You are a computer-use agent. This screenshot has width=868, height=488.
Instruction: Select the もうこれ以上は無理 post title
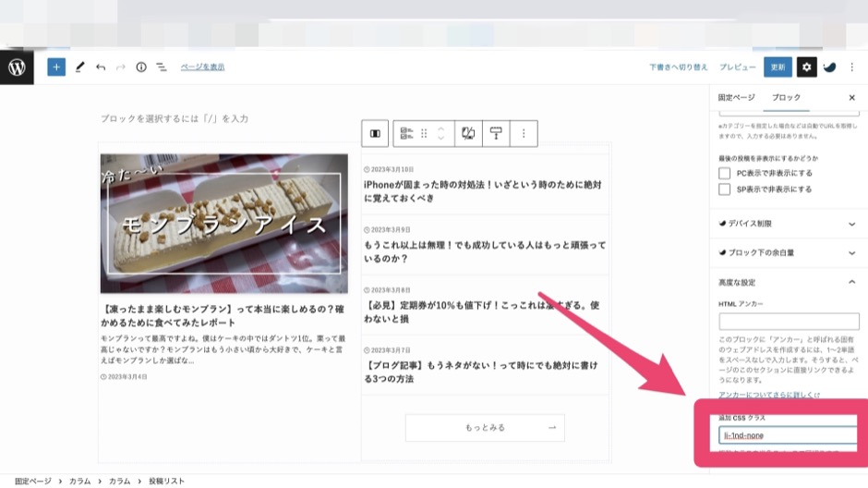485,251
